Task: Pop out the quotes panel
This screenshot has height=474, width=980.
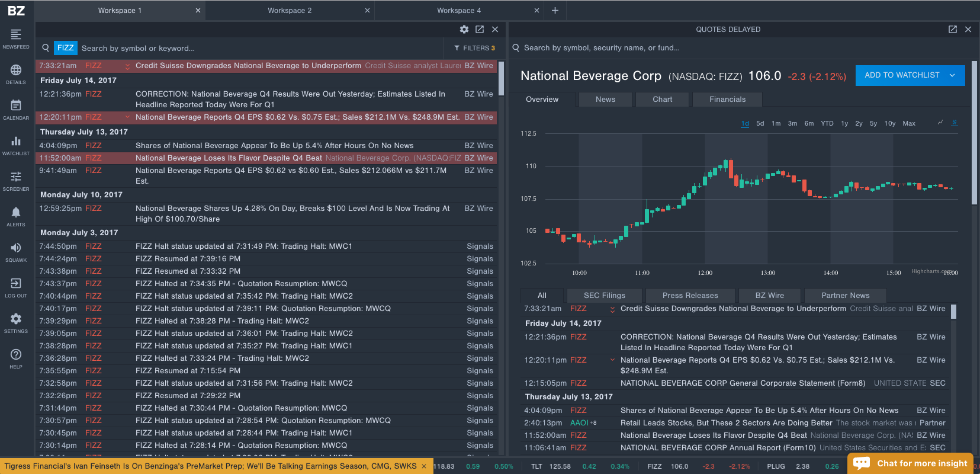Action: tap(953, 29)
